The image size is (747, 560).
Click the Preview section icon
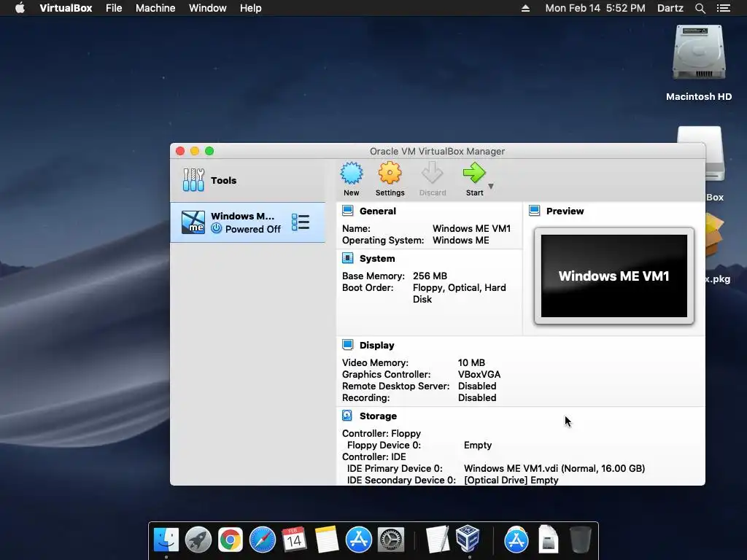click(x=535, y=211)
